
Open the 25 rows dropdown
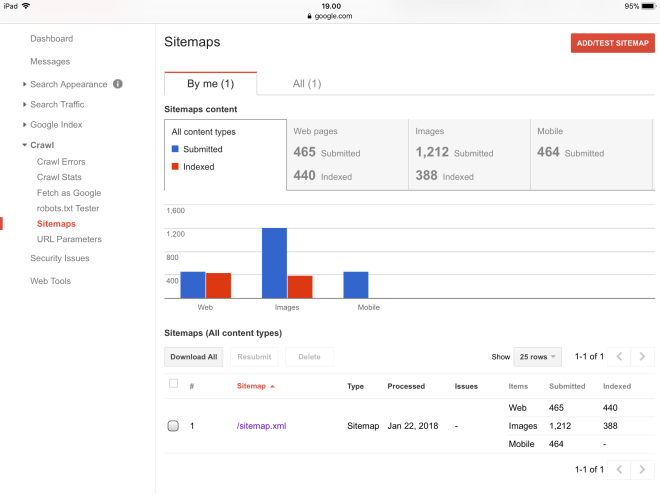coord(538,356)
